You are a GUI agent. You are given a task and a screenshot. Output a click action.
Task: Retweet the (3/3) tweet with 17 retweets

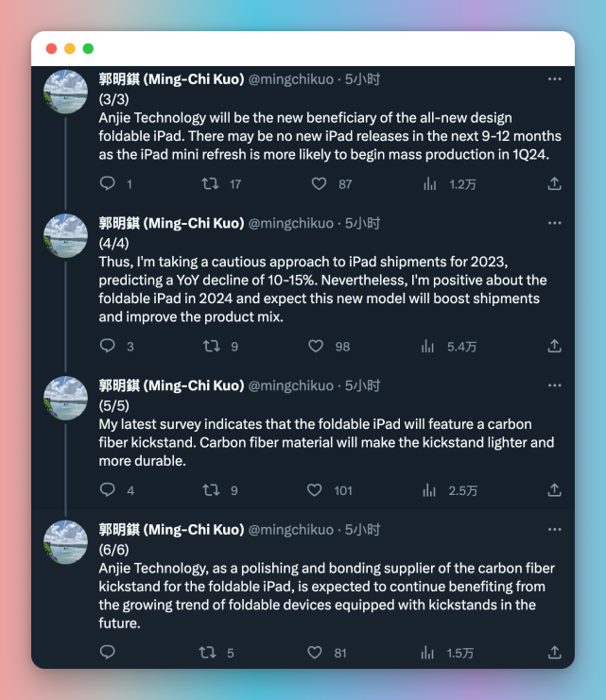212,184
